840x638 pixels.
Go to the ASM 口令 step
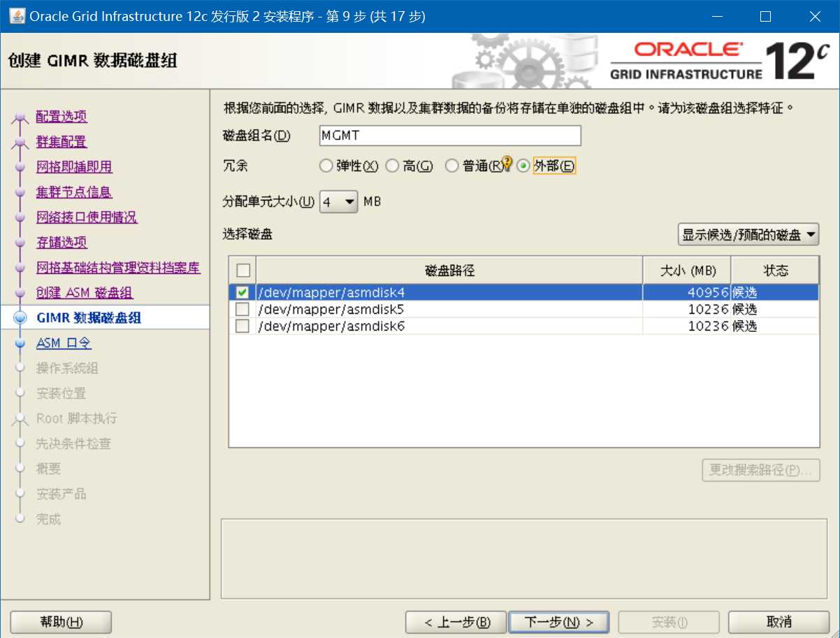click(64, 343)
